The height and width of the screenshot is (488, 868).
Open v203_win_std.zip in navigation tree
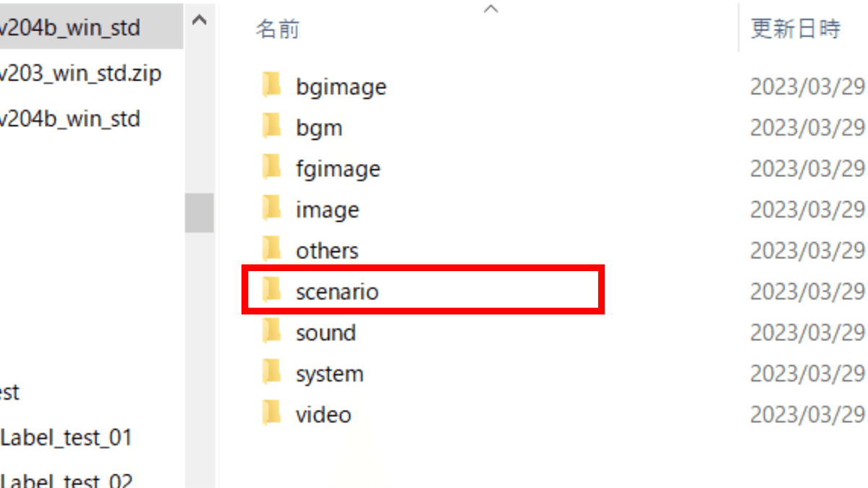pyautogui.click(x=80, y=73)
